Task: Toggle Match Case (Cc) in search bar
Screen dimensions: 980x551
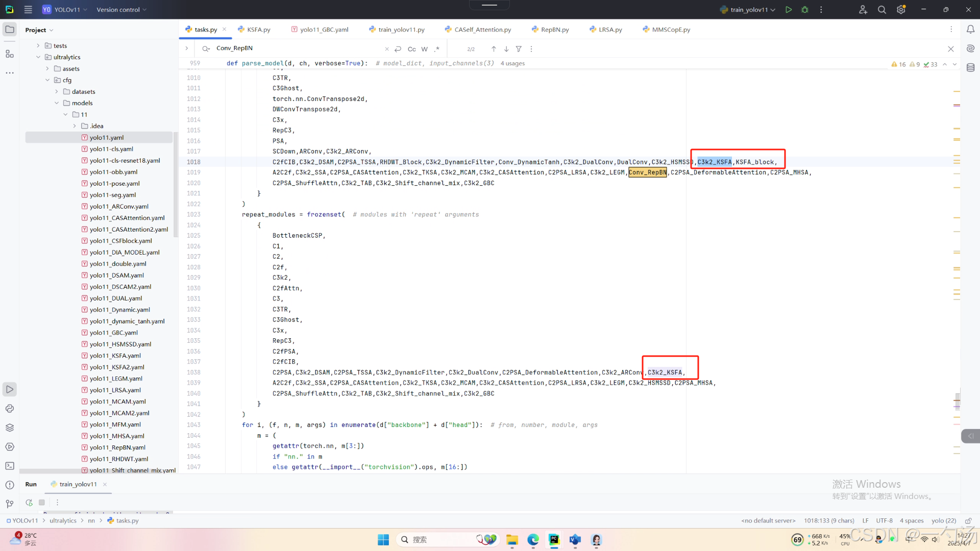Action: 411,49
